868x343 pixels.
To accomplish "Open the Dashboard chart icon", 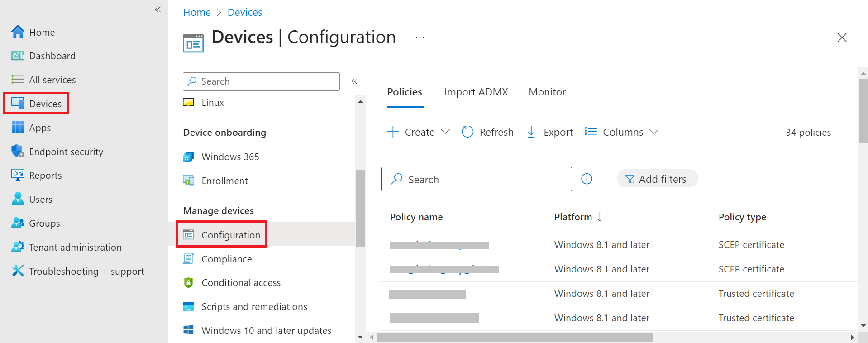I will point(18,56).
